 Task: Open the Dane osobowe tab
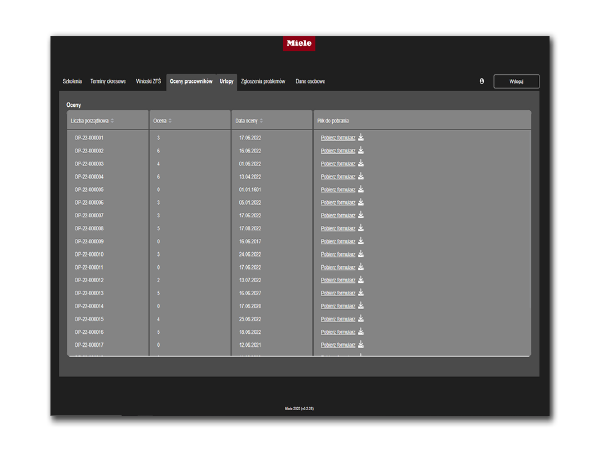point(310,81)
